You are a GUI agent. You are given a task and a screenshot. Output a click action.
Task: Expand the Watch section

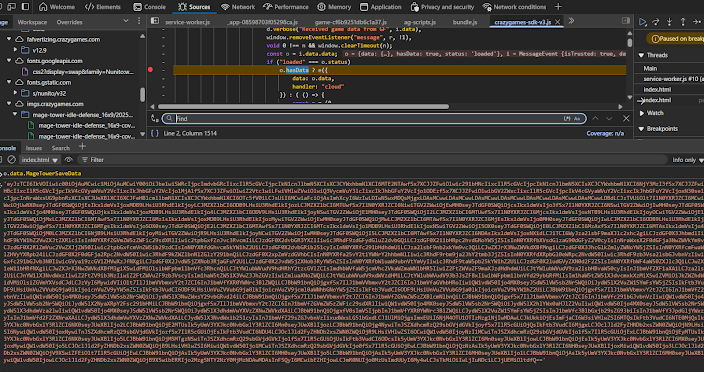[x=641, y=113]
